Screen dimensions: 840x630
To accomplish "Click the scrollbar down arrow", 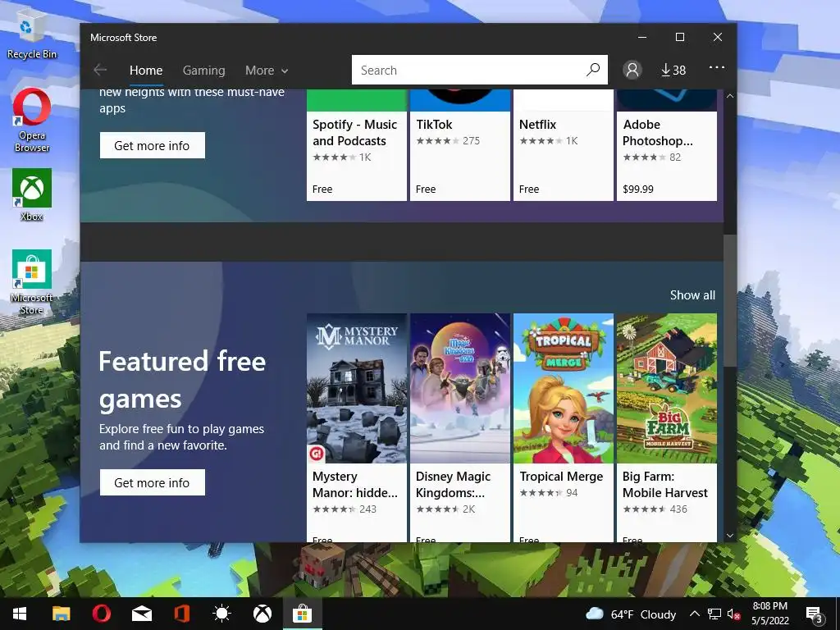I will pos(729,535).
